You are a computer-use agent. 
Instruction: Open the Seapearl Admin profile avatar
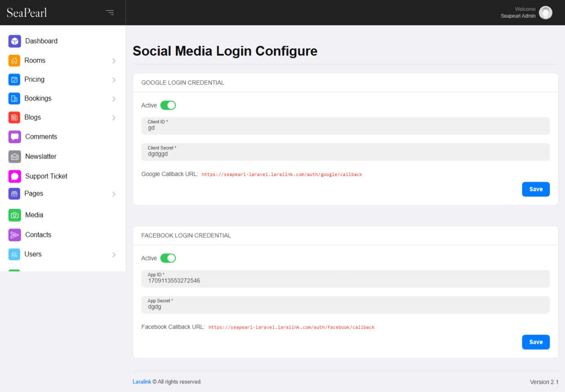[545, 13]
